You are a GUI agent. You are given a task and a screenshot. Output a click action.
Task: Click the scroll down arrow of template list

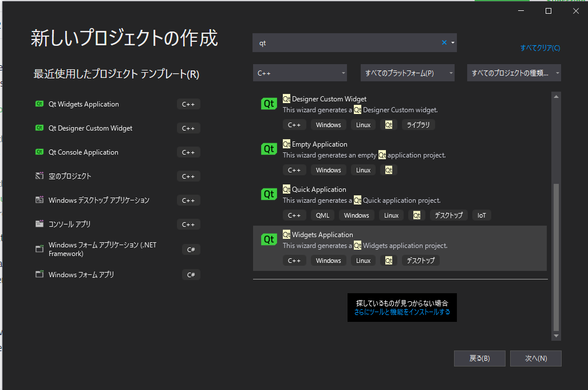pyautogui.click(x=556, y=336)
